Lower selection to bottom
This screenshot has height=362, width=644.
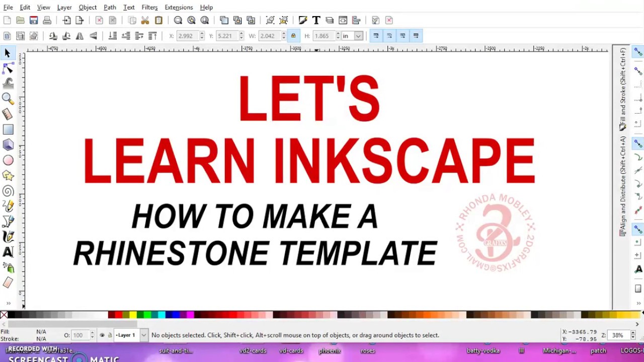112,36
